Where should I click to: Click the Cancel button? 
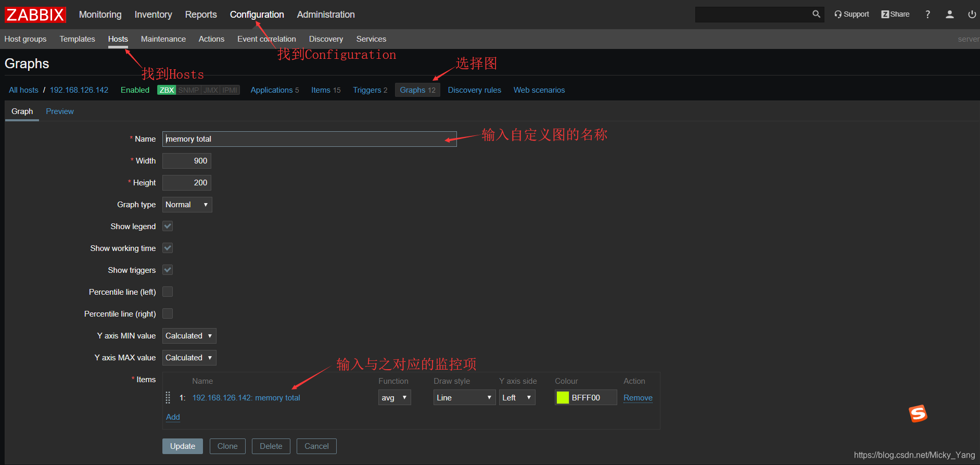(x=316, y=446)
